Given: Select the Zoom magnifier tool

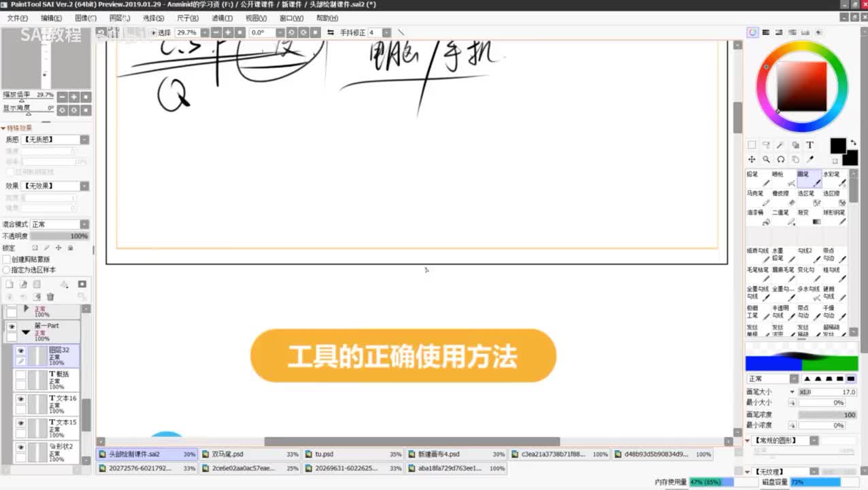Looking at the screenshot, I should coord(766,159).
